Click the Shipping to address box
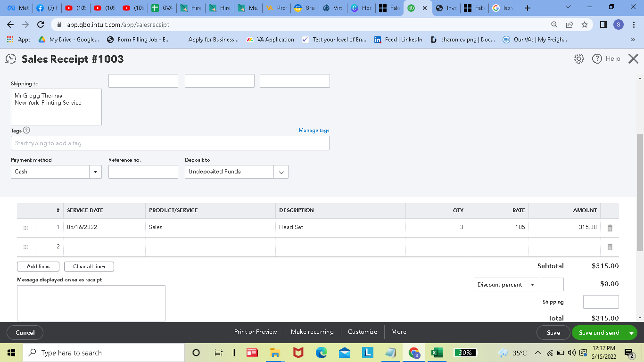The image size is (644, 362). point(56,107)
